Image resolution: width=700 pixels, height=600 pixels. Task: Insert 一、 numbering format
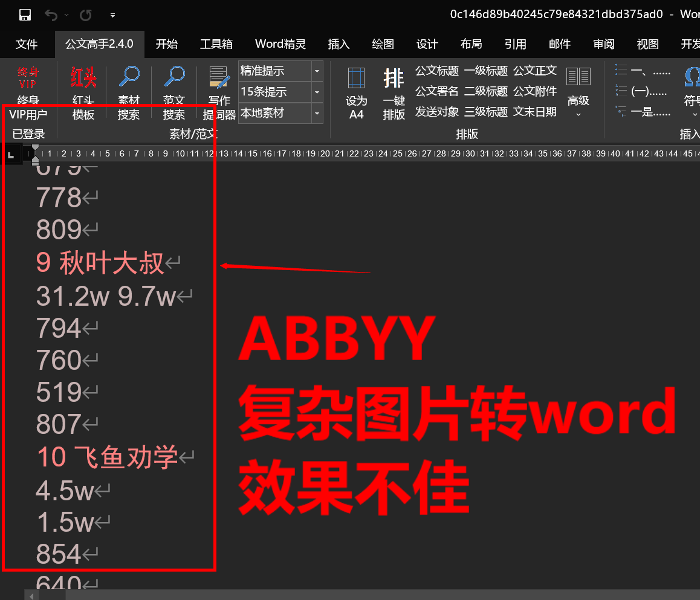(x=643, y=71)
